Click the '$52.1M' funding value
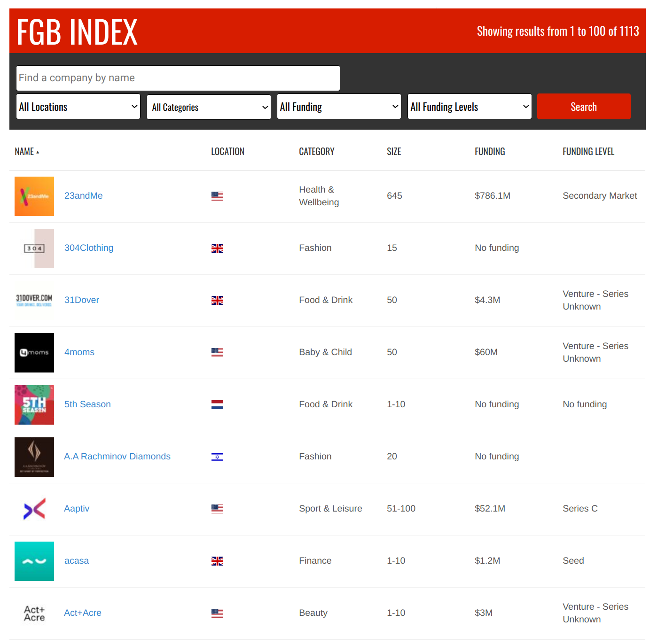650x644 pixels. [490, 509]
